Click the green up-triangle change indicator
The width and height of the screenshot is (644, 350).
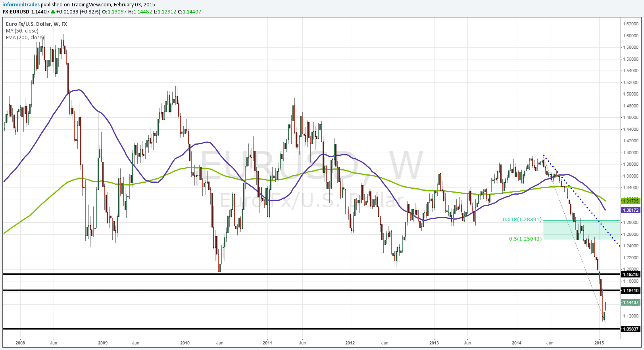point(53,11)
